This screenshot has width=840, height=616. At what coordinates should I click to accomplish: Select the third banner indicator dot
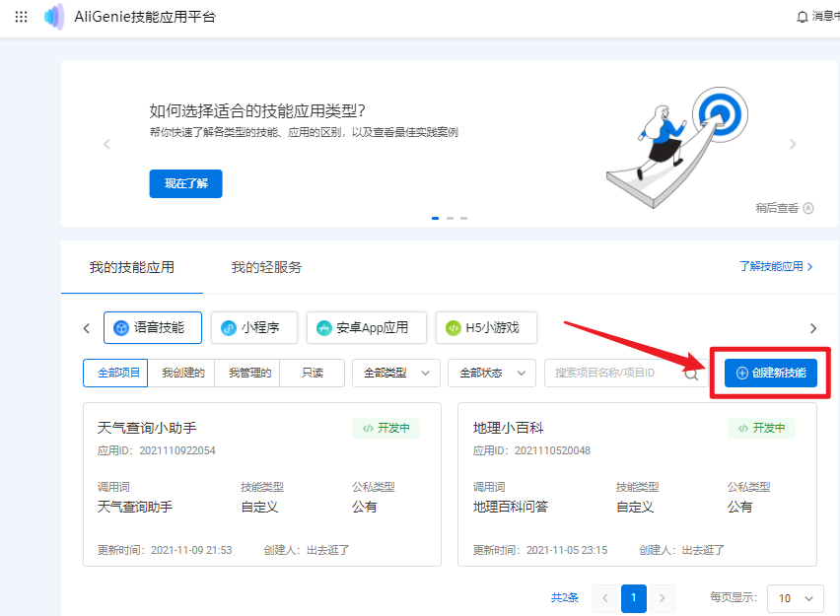pyautogui.click(x=464, y=218)
